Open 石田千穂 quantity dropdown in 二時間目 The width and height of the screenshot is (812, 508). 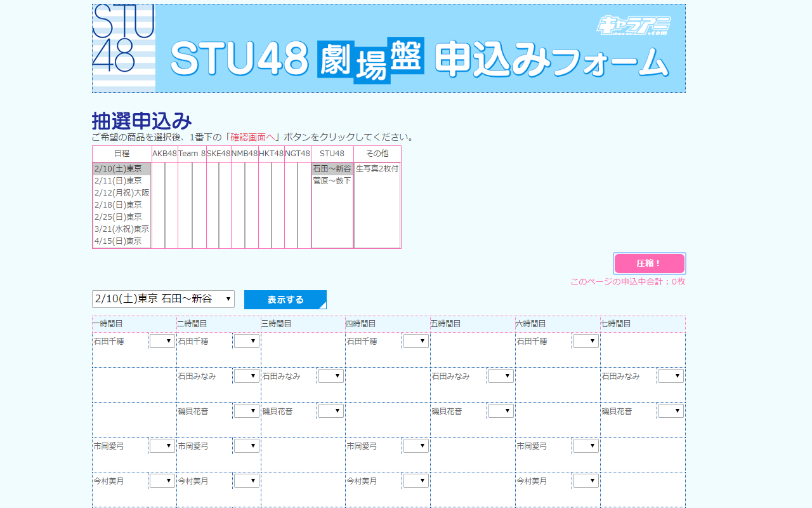point(247,341)
